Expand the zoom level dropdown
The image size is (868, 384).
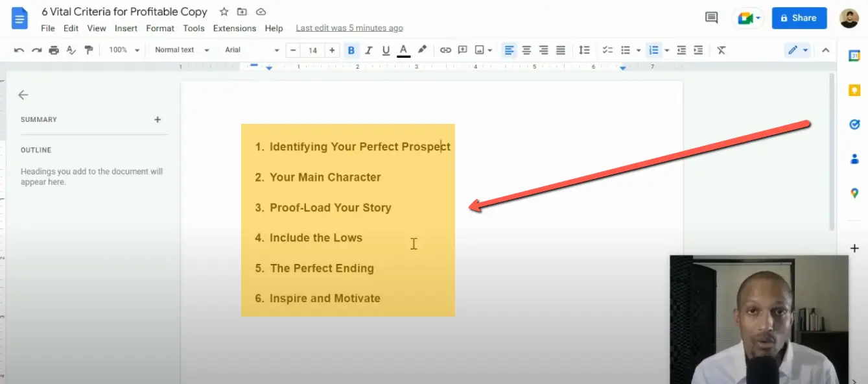click(124, 49)
